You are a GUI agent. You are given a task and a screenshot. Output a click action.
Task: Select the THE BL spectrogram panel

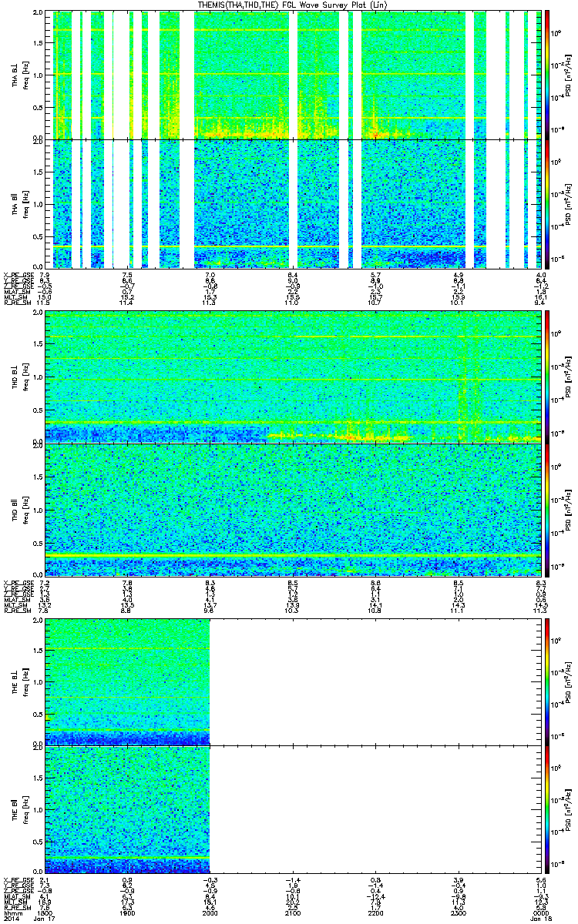[x=294, y=681]
